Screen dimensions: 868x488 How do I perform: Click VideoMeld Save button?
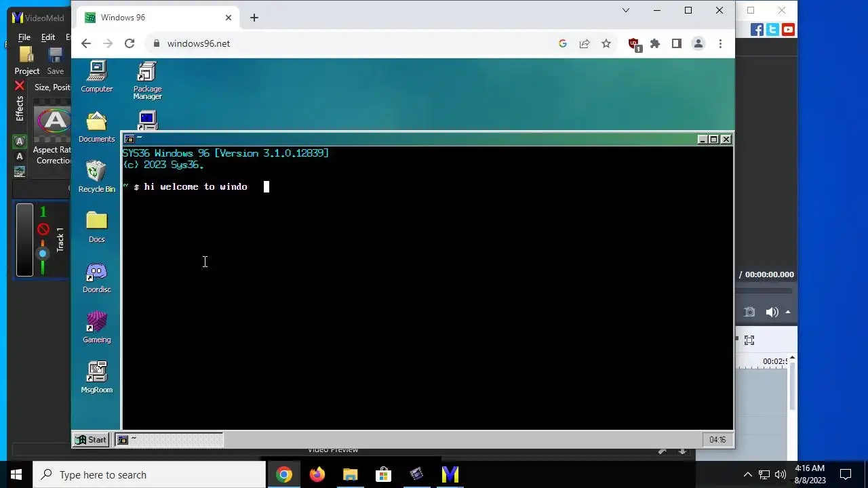(x=56, y=60)
